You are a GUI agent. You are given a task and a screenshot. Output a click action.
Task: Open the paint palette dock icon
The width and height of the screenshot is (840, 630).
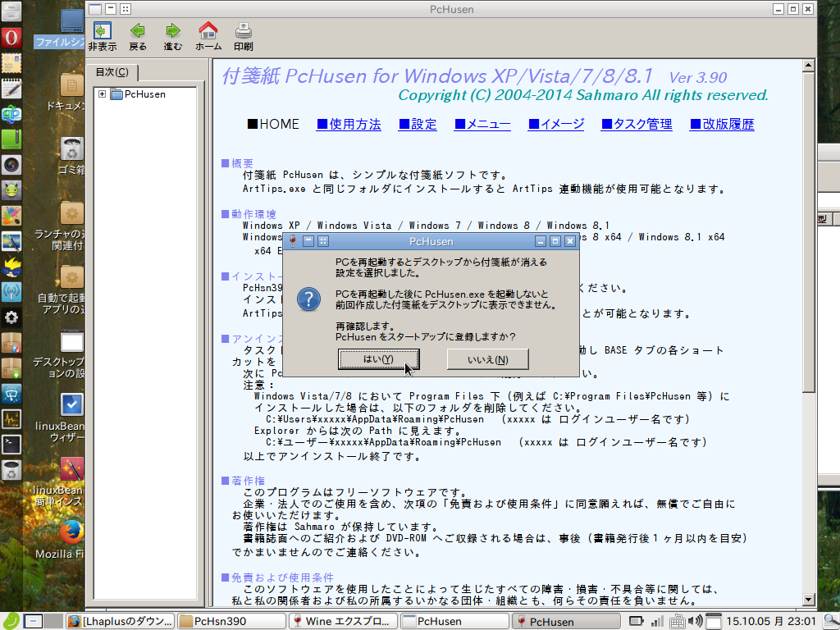point(11,216)
